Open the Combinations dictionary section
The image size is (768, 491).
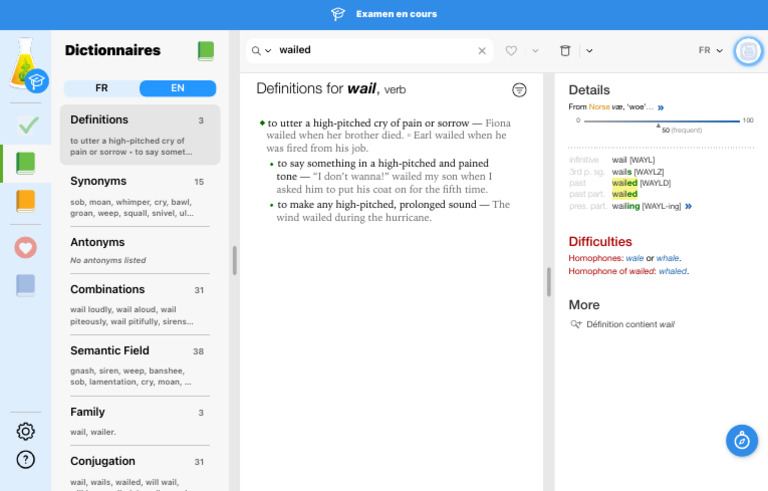click(x=140, y=304)
